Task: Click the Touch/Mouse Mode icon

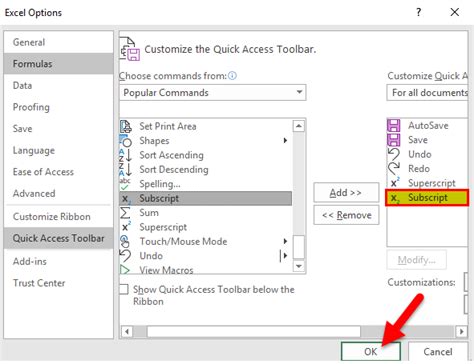Action: click(x=125, y=241)
